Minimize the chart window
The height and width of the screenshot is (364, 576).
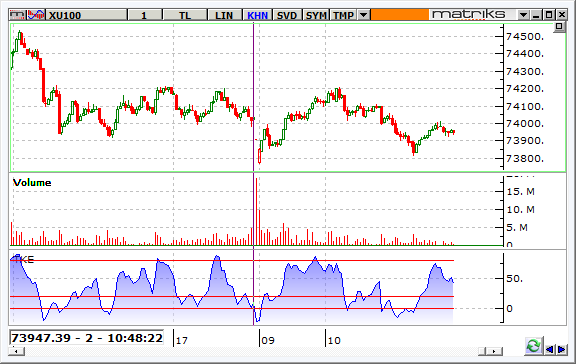(x=536, y=15)
